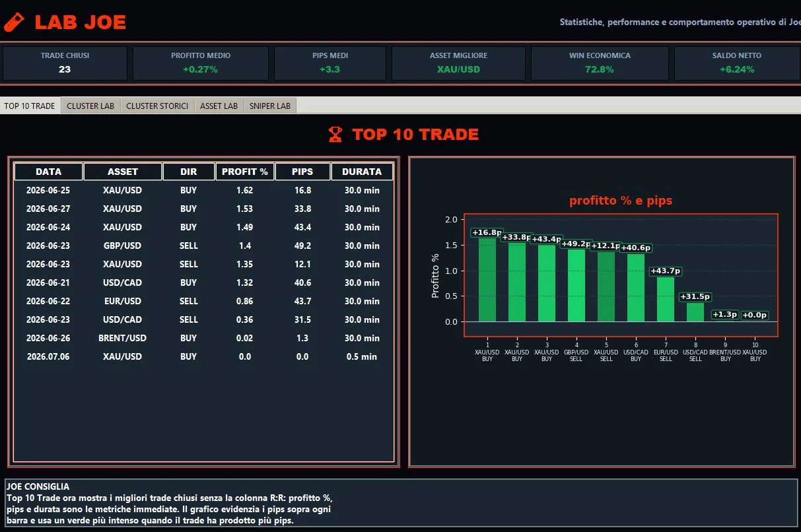Click the PIPS column header
This screenshot has height=532, width=801.
pyautogui.click(x=302, y=172)
